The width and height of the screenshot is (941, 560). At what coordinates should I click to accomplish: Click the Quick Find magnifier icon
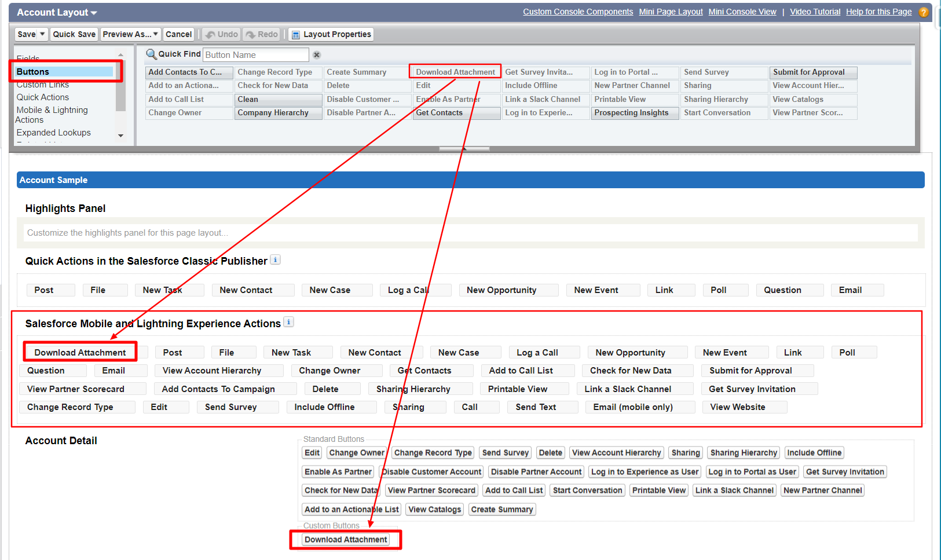[x=151, y=54]
